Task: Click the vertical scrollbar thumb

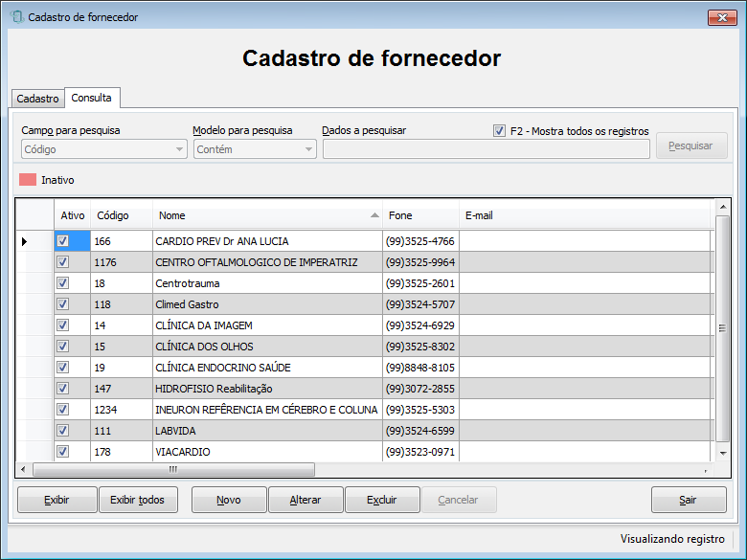Action: point(723,328)
